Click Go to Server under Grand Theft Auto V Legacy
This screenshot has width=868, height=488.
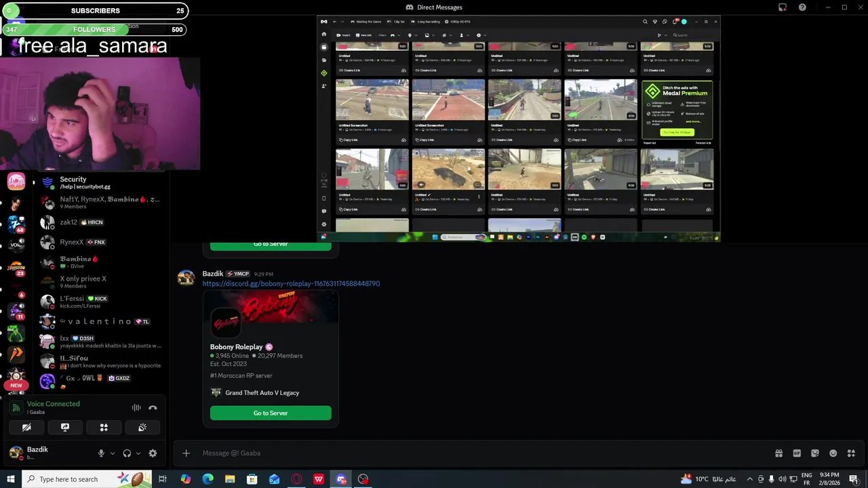[x=271, y=413]
